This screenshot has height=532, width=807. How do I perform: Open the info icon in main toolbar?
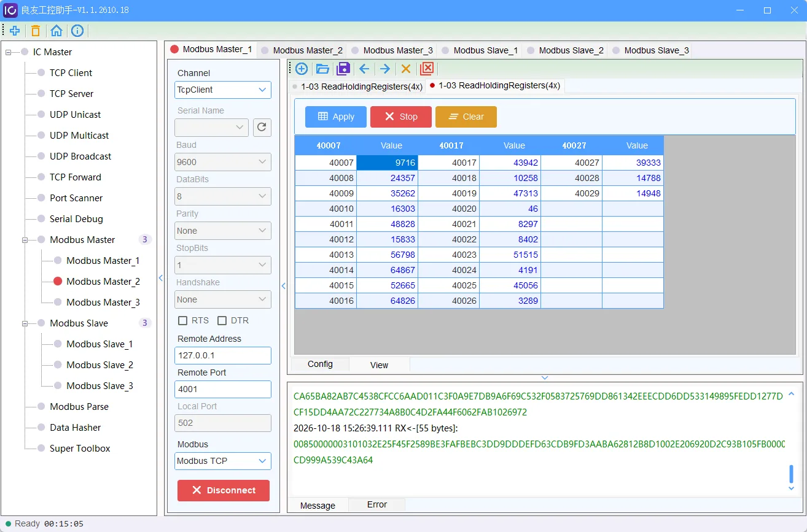77,31
